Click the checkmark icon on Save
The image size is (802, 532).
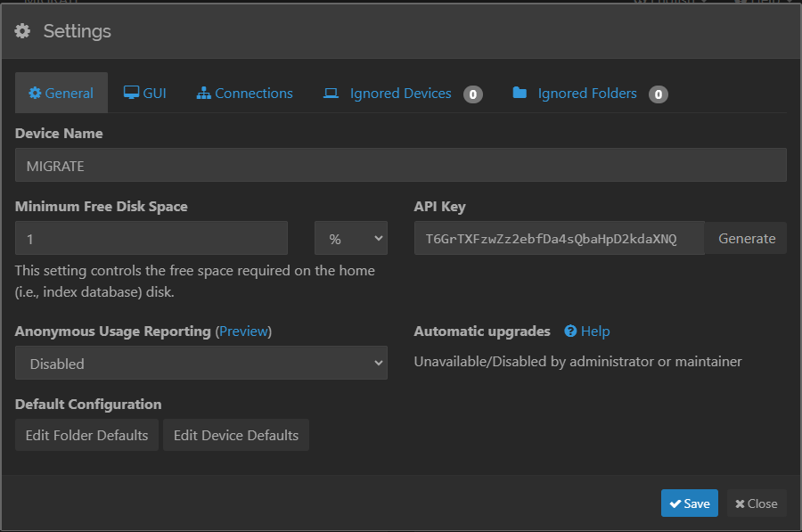(675, 503)
